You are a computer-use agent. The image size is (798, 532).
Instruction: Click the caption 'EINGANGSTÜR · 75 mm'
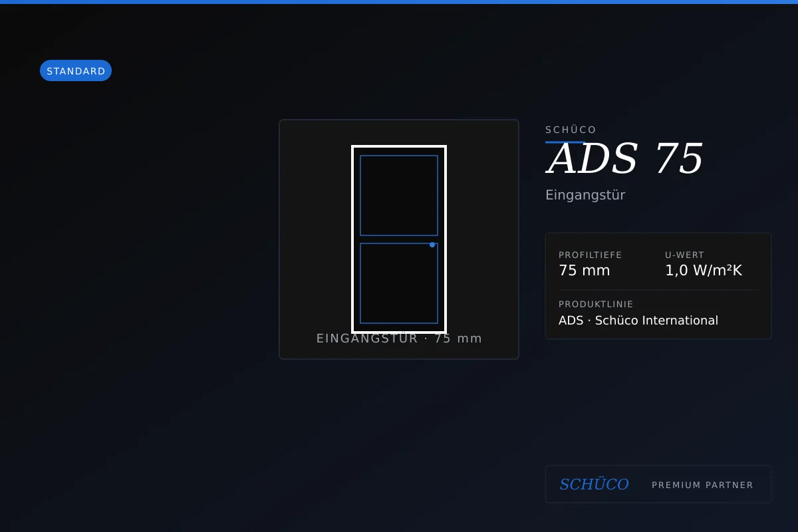click(399, 338)
